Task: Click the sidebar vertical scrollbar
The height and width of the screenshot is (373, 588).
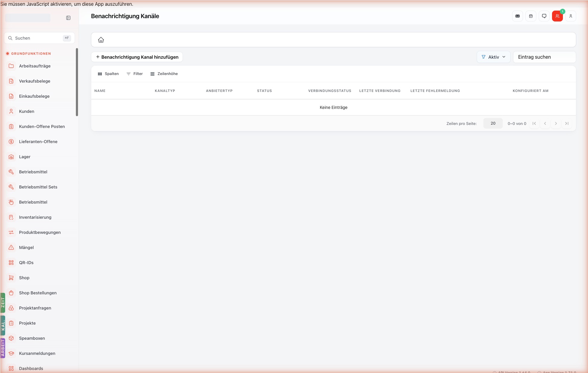Action: point(77,82)
